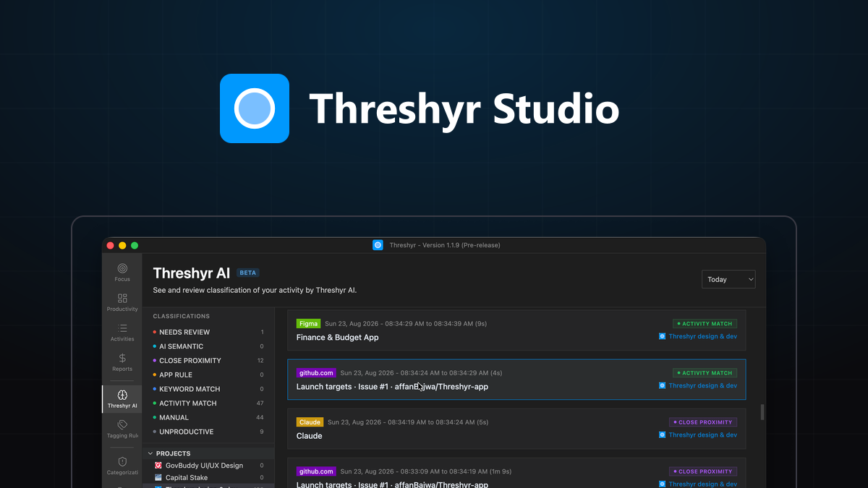Viewport: 868px width, 488px height.
Task: Click the Claude entry timestamp 08:34:19 AM
Action: click(408, 422)
